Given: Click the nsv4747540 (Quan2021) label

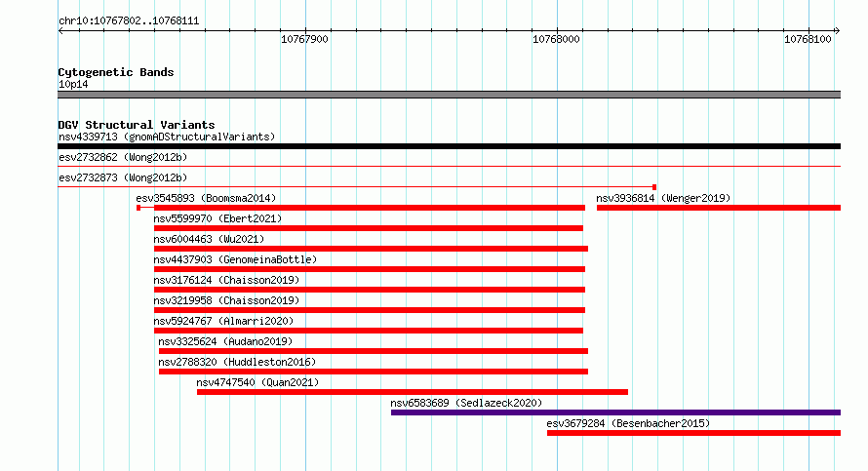Looking at the screenshot, I should [x=257, y=382].
